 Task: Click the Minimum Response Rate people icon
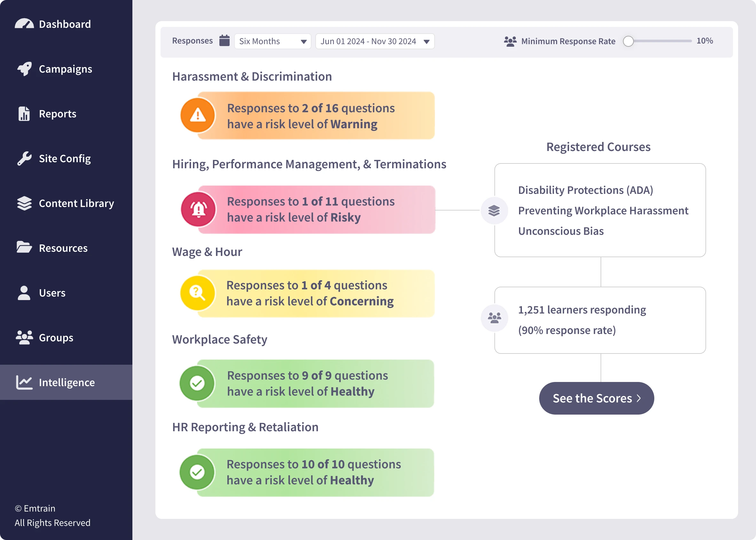[x=510, y=41]
